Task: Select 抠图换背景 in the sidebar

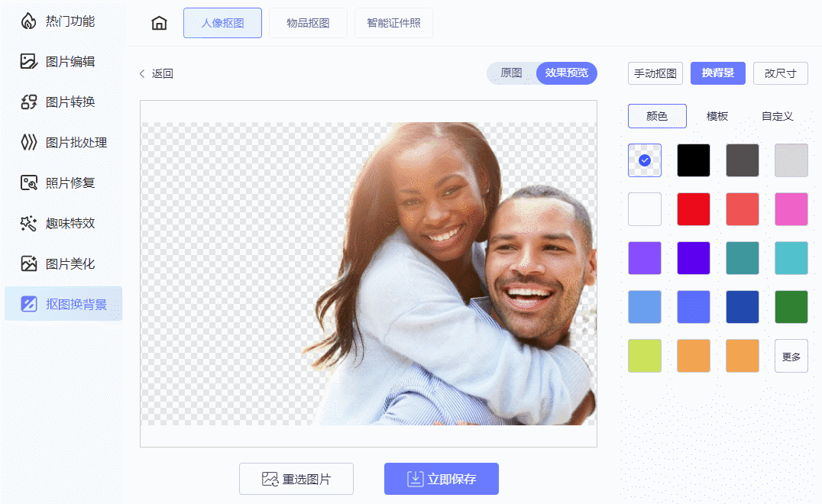Action: [63, 304]
